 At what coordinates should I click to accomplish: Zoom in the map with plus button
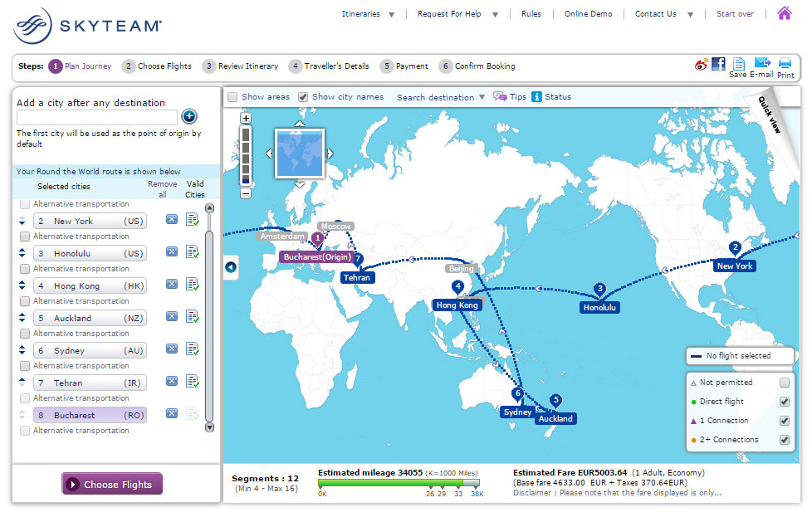pyautogui.click(x=246, y=118)
